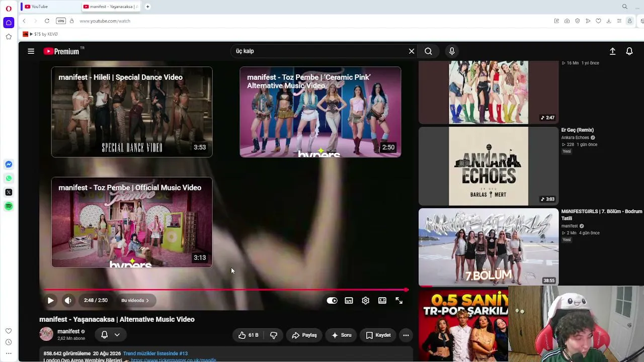The width and height of the screenshot is (644, 362).
Task: Open the Er Geç (Remix) Ankara Echoes thumbnail
Action: point(489,166)
